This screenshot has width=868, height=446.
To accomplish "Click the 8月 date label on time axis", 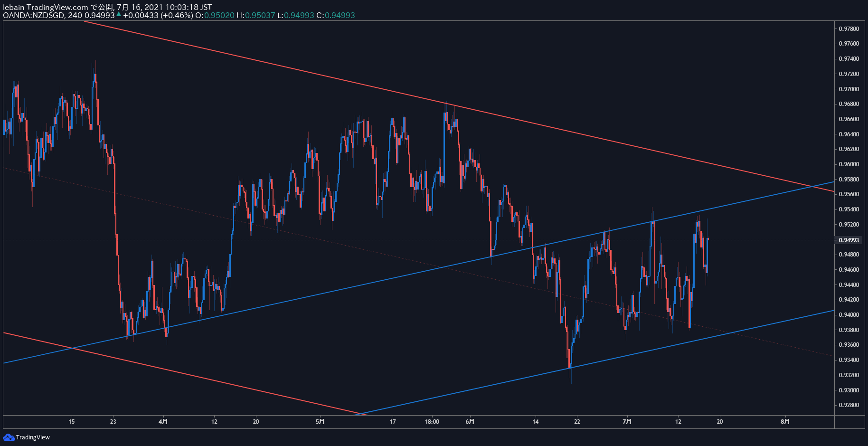I will click(785, 422).
